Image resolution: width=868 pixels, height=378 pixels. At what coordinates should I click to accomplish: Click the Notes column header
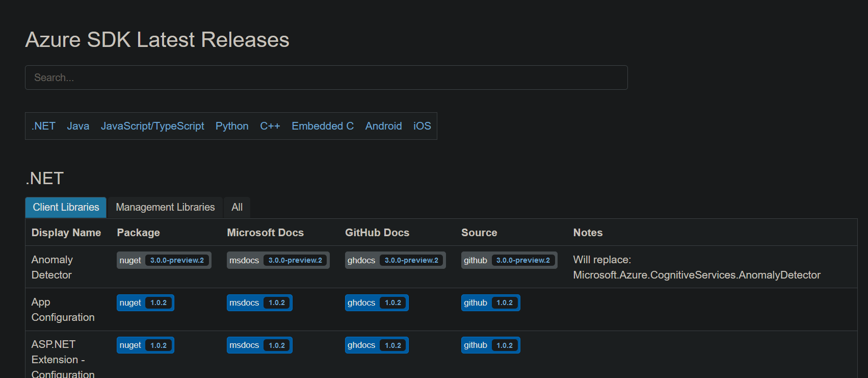click(588, 233)
